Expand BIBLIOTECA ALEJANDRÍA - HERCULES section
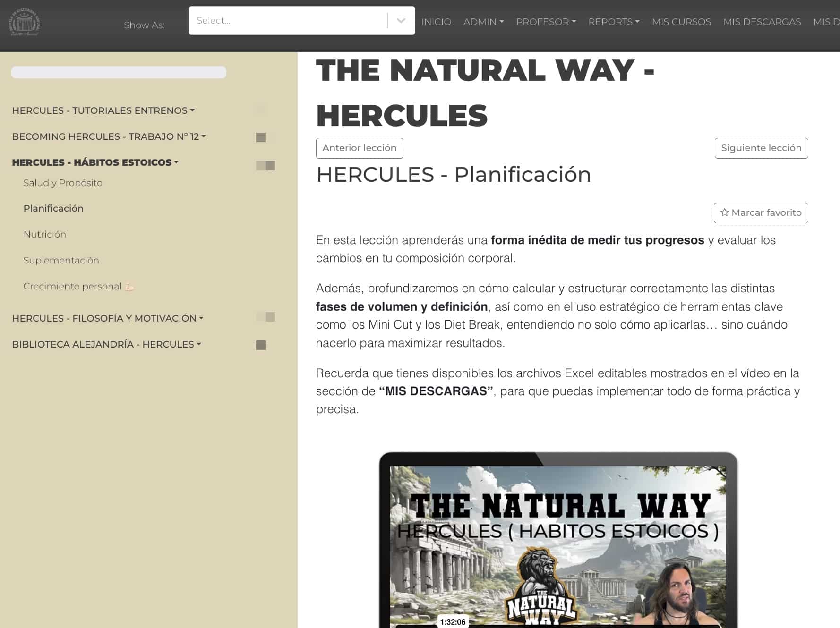 coord(106,344)
